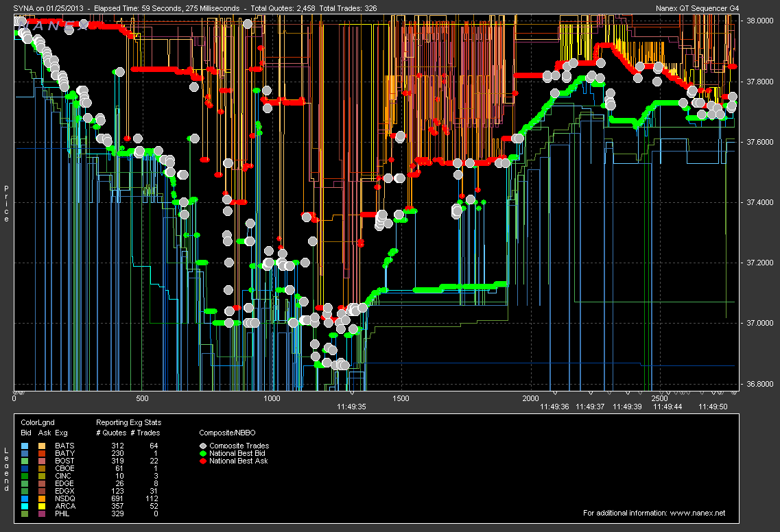
Task: Select the PHIL ask color swatch
Action: 42,513
